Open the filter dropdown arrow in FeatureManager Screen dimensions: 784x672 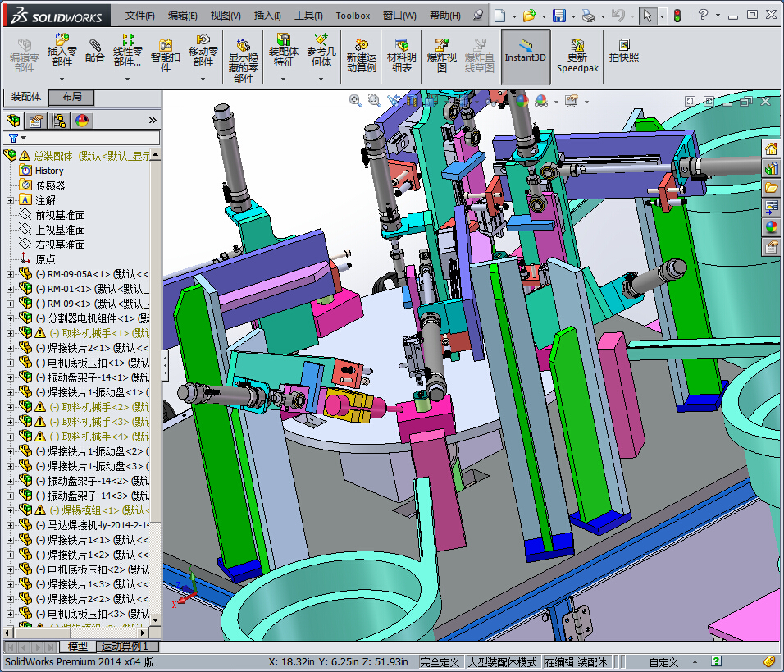(x=24, y=139)
